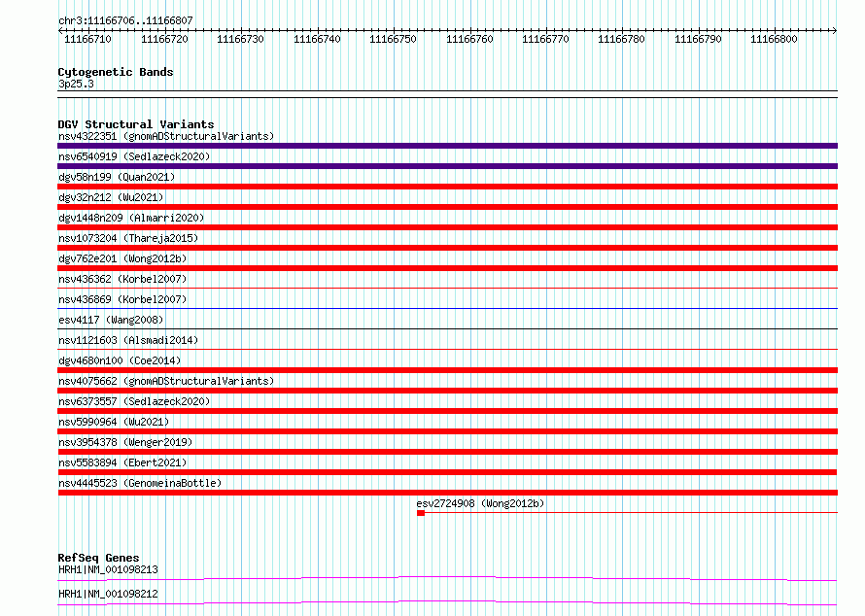
Task: Open the HRH1|NM_001098213 transcript label
Action: [108, 569]
